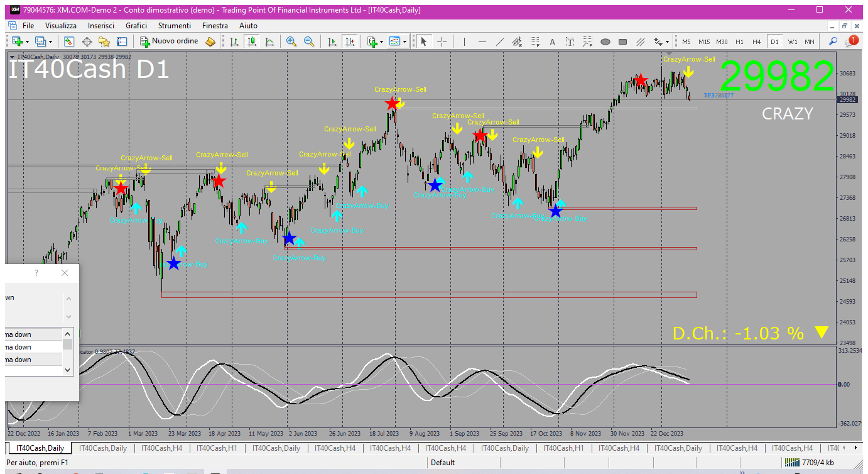Open the Visualizza menu

[x=61, y=26]
